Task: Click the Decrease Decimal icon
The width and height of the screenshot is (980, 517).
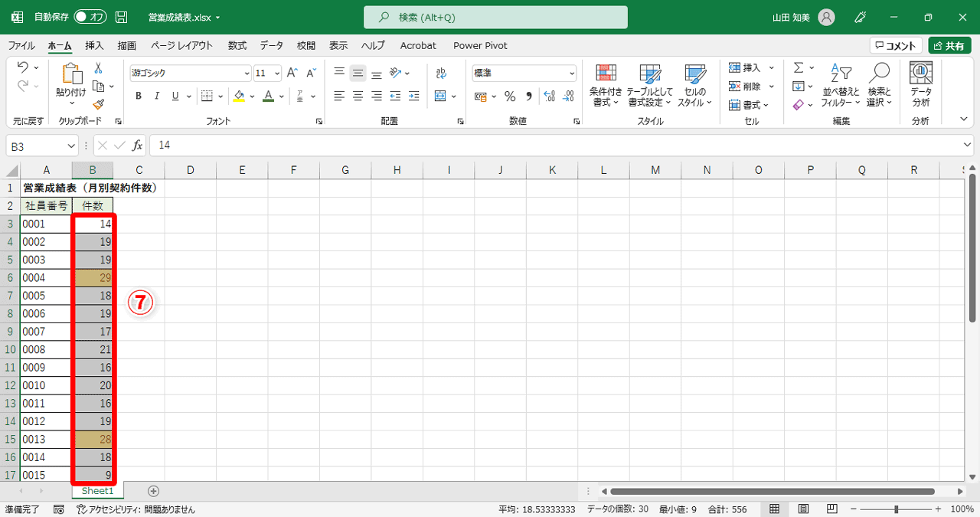Action: (568, 97)
